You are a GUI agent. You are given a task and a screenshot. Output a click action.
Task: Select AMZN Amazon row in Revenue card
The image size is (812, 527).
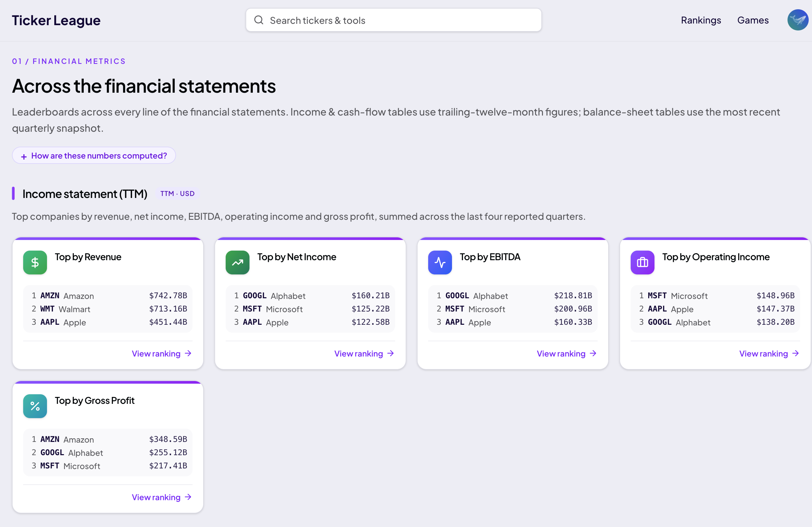108,296
